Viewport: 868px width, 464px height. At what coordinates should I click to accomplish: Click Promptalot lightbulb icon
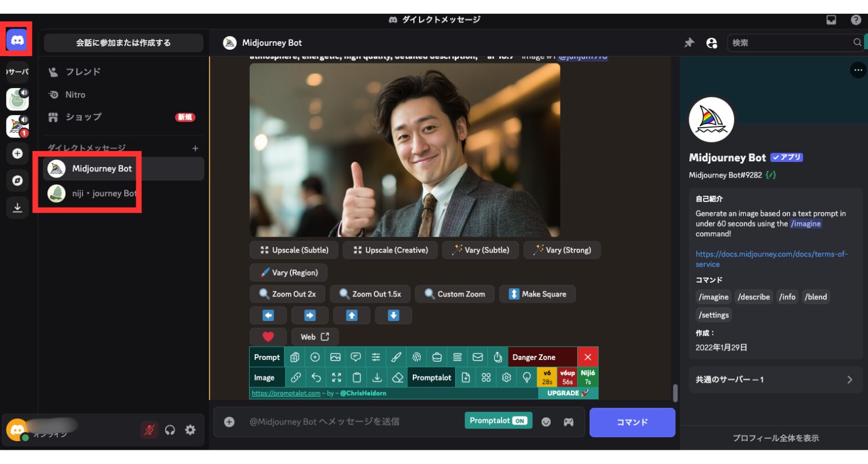point(527,378)
